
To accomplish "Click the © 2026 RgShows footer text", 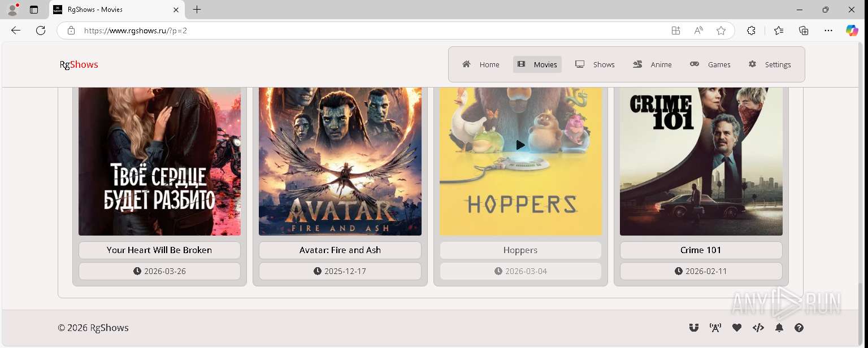I will 93,328.
